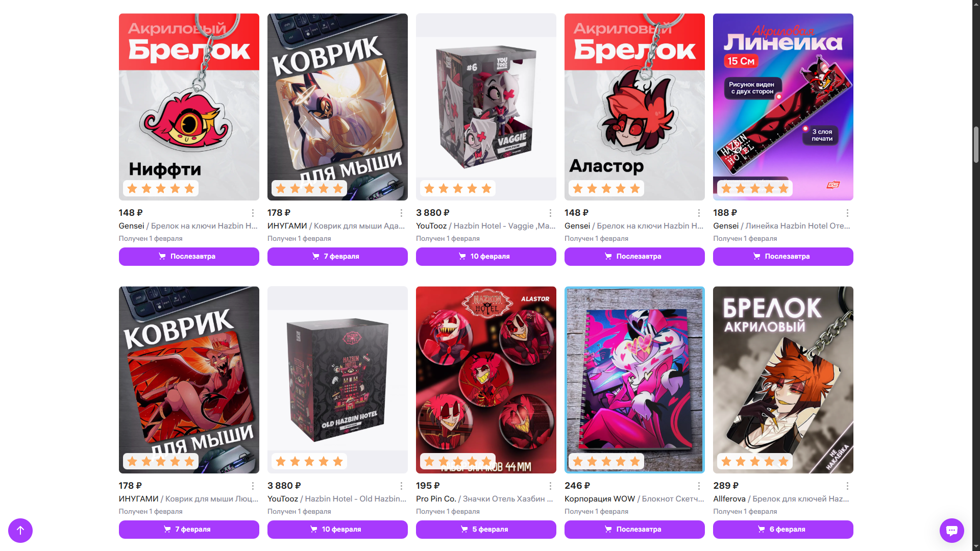The width and height of the screenshot is (980, 551).
Task: Add the Vaggie figure to cart, 10 февраля delivery
Action: (x=486, y=257)
